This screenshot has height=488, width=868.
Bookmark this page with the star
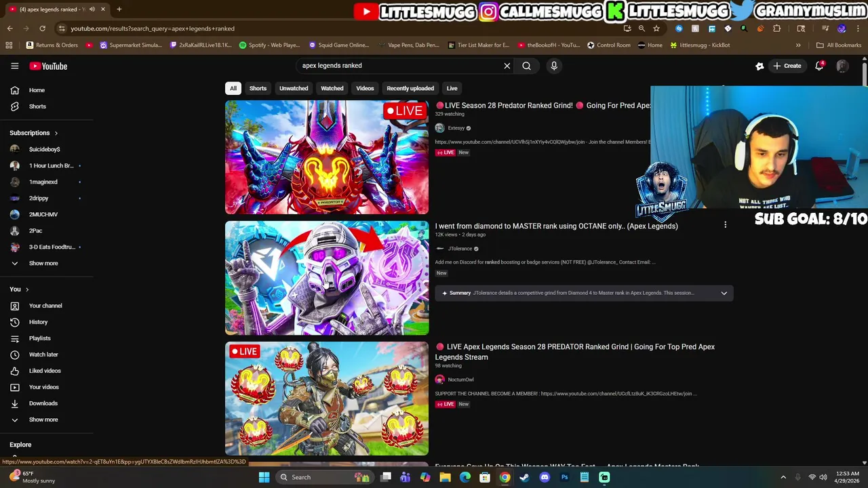click(x=656, y=28)
